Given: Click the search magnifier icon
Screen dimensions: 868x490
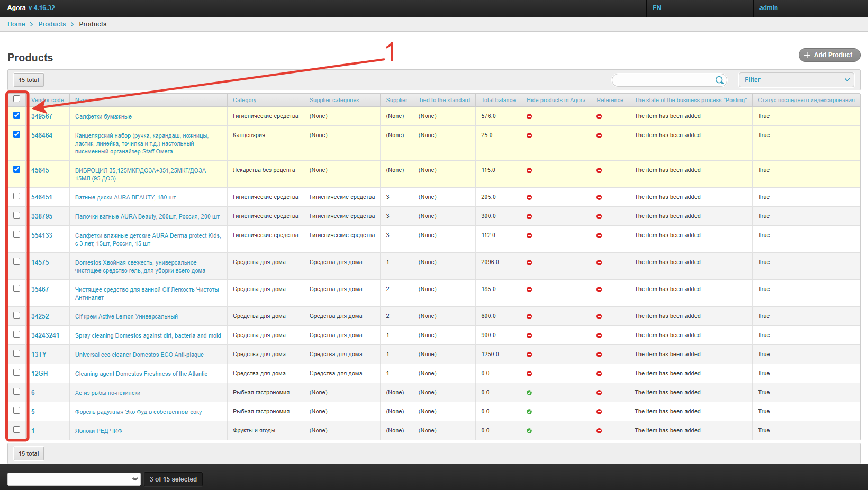Looking at the screenshot, I should (x=719, y=80).
